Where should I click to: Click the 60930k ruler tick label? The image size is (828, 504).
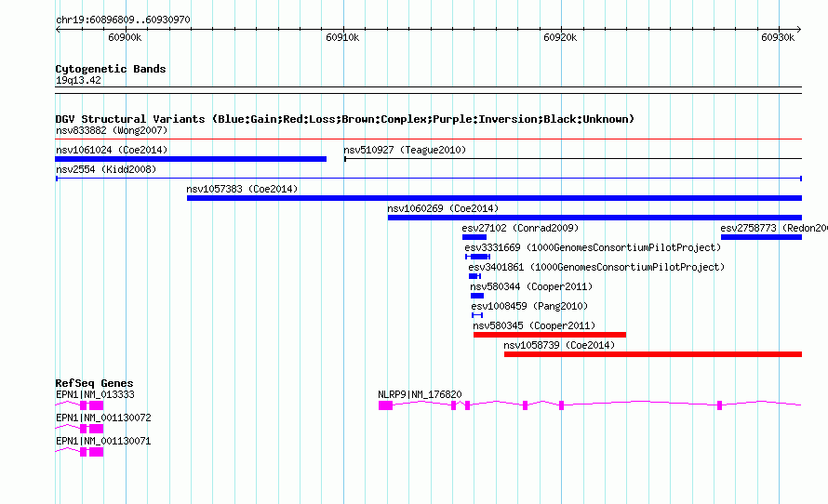(x=778, y=37)
